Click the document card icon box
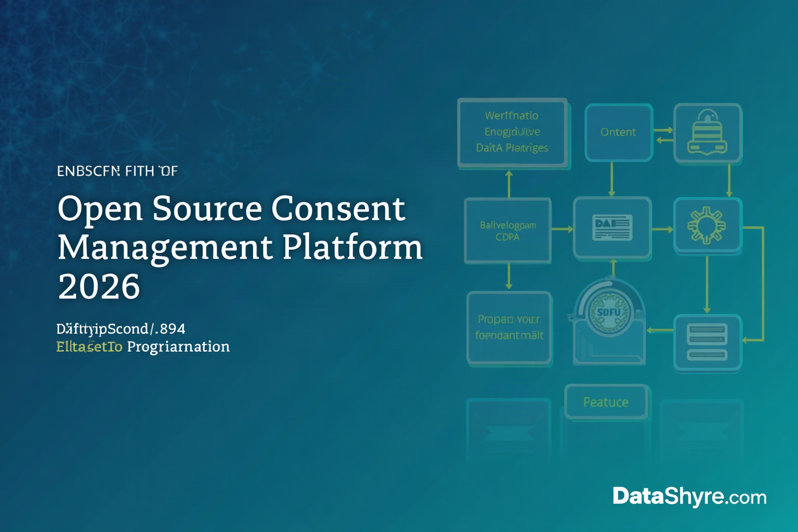Viewport: 798px width, 532px height. coord(613,228)
